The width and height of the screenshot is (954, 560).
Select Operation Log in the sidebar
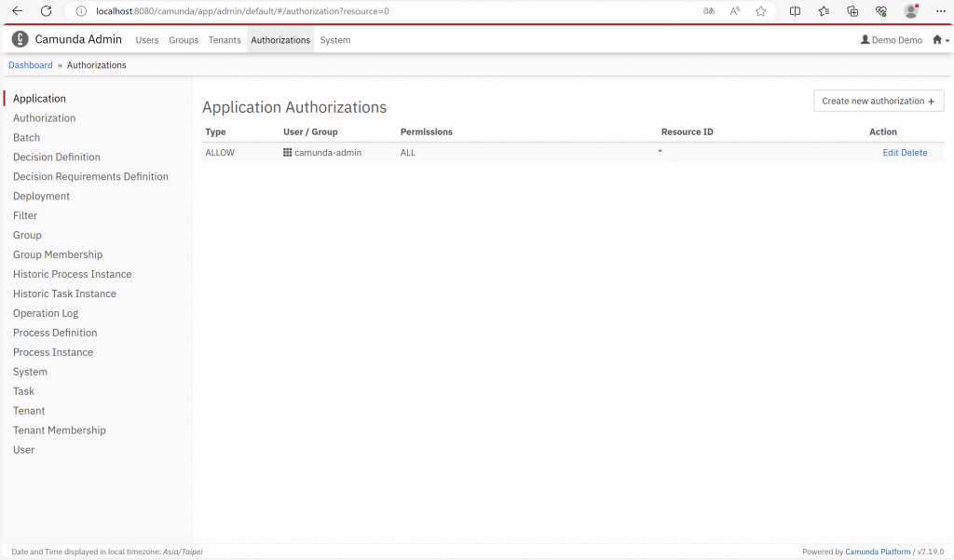tap(46, 313)
